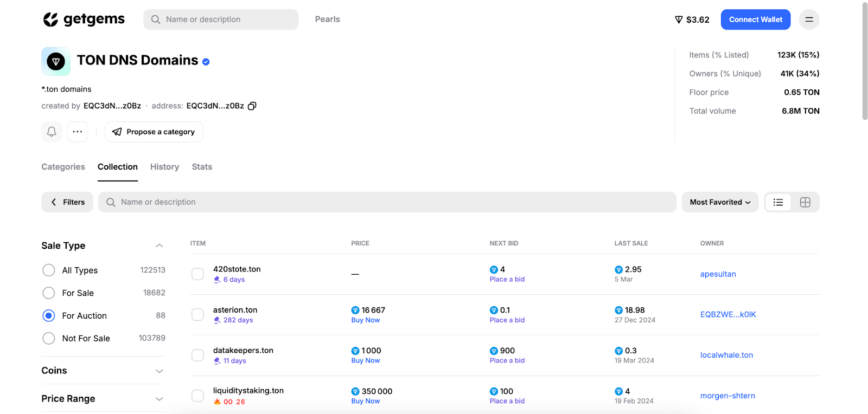The image size is (868, 414).
Task: Click the TON price icon in header
Action: [x=678, y=20]
